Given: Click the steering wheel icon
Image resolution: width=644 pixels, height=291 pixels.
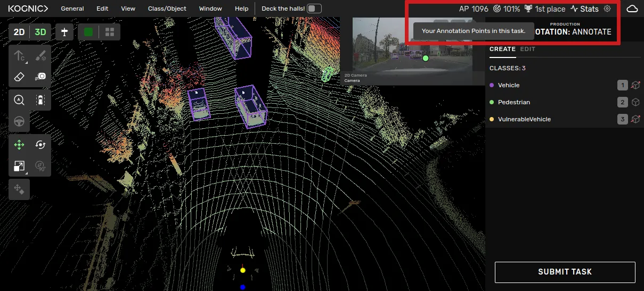Looking at the screenshot, I should tap(19, 121).
